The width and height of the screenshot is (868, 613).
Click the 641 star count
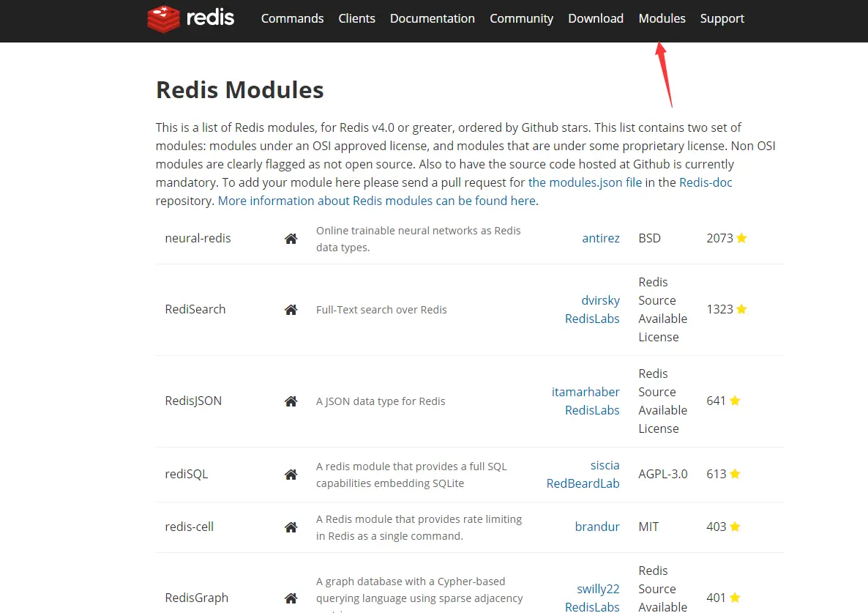716,400
